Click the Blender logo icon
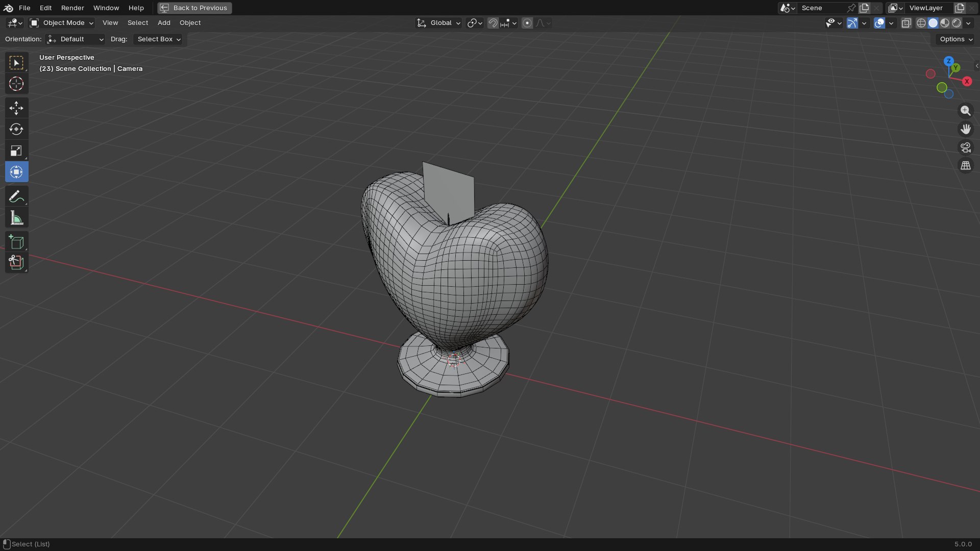The height and width of the screenshot is (551, 980). [8, 8]
